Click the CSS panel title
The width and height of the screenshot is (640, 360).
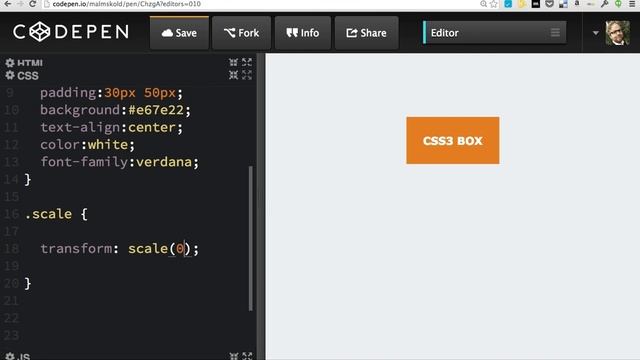tap(28, 76)
